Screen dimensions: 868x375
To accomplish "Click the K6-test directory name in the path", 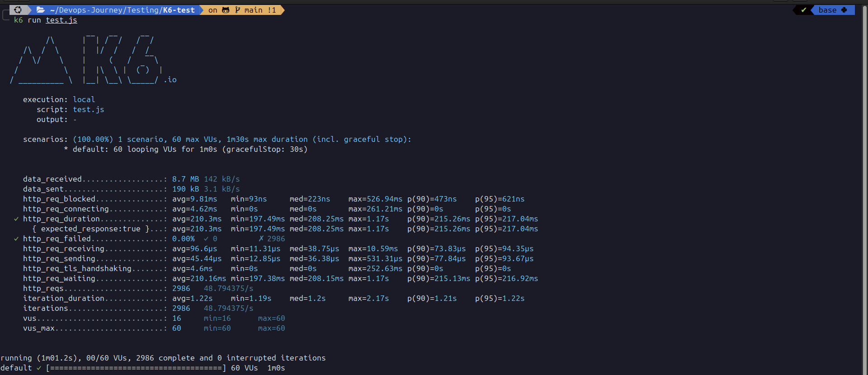I will pyautogui.click(x=179, y=10).
